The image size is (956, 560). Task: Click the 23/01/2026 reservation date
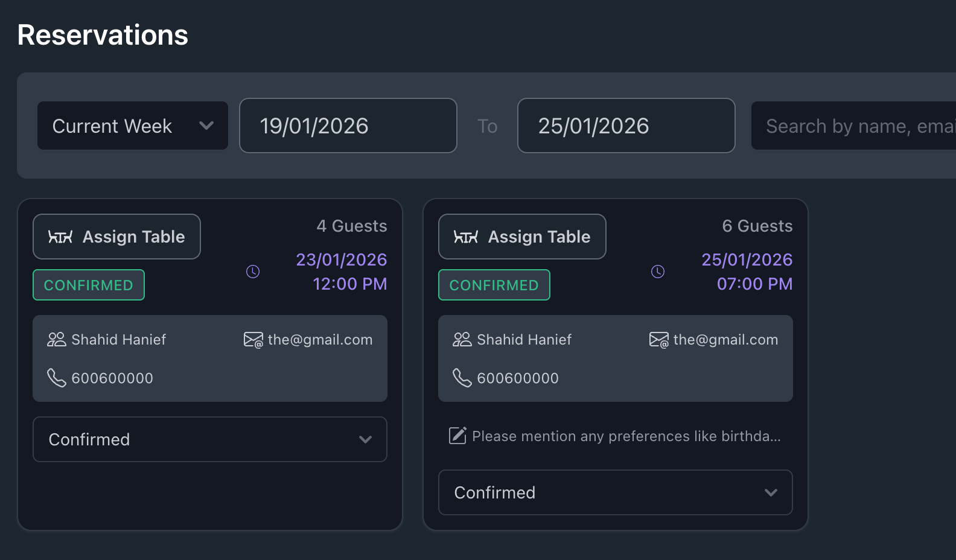[342, 259]
